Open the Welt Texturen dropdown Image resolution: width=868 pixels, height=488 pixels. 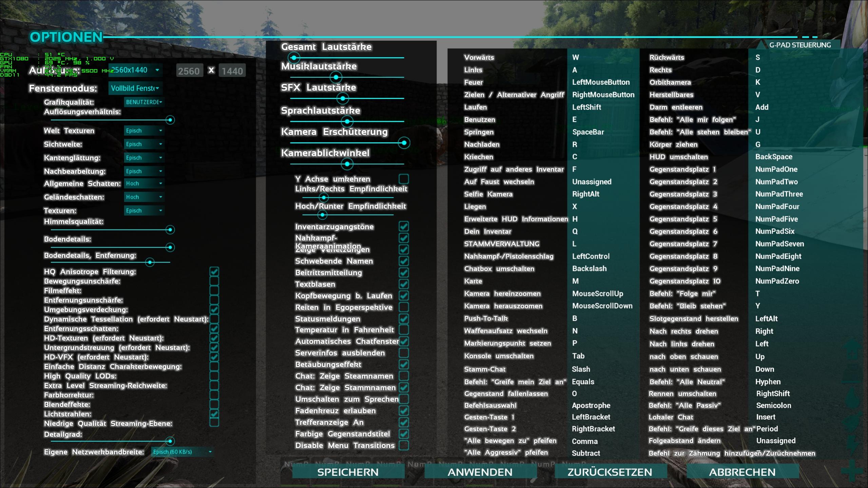click(x=144, y=131)
